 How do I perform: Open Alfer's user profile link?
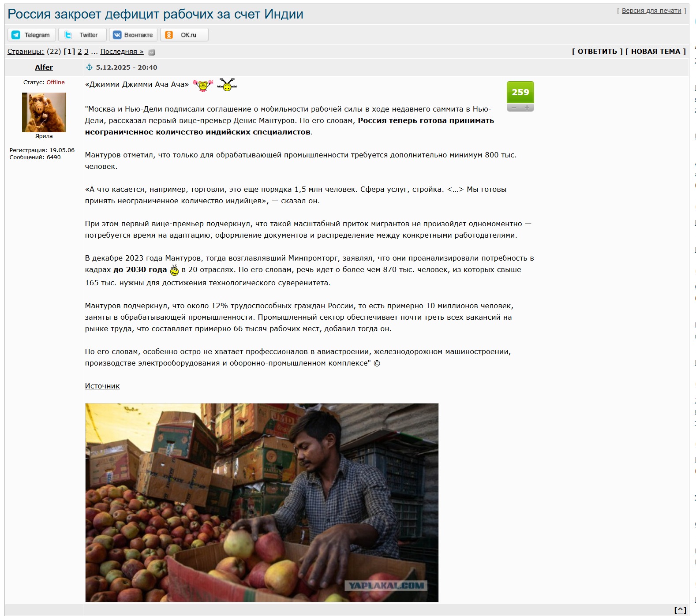point(44,67)
